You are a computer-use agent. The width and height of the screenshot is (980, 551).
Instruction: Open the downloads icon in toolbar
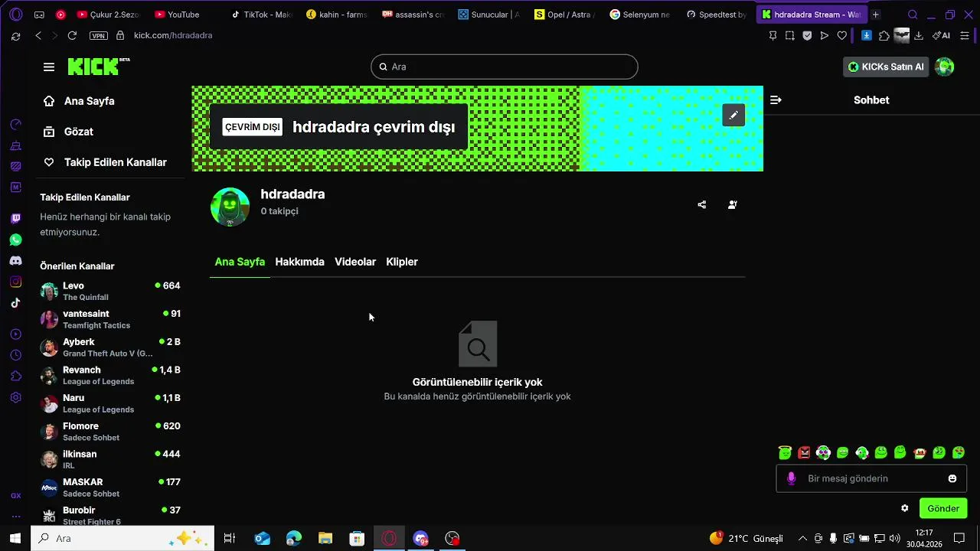(x=919, y=35)
